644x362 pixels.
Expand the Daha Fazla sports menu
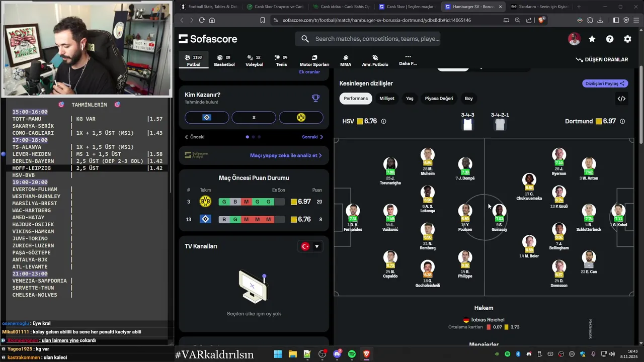pos(408,60)
